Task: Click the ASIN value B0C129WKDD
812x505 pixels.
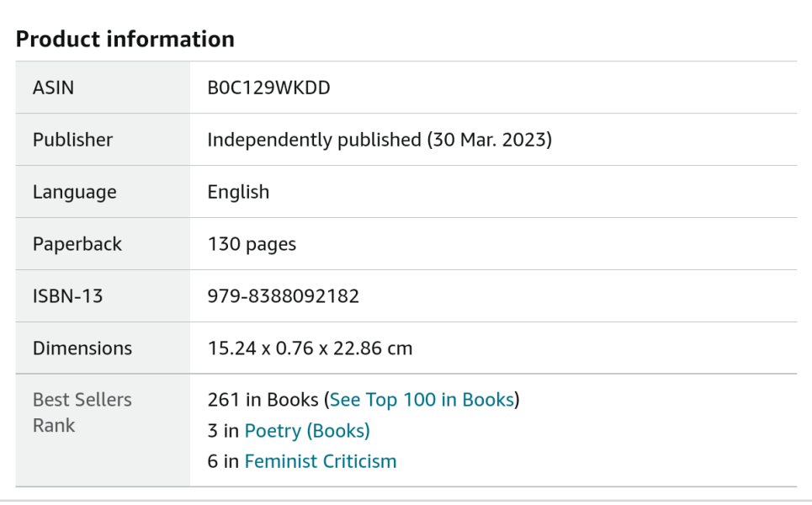Action: (270, 88)
